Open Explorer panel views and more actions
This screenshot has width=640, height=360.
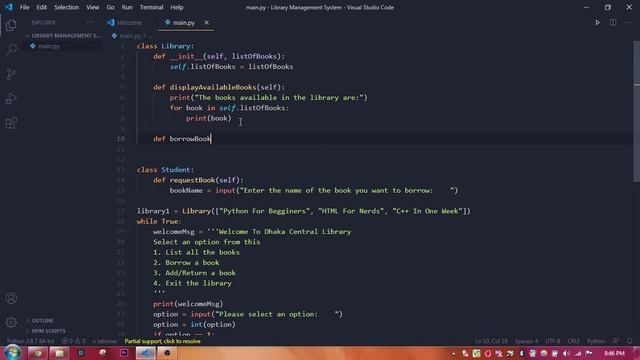click(x=89, y=22)
